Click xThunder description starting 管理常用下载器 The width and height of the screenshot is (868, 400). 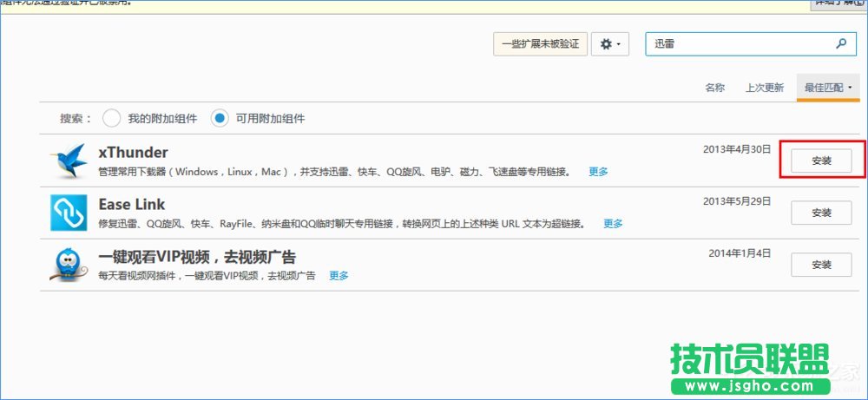coord(335,172)
